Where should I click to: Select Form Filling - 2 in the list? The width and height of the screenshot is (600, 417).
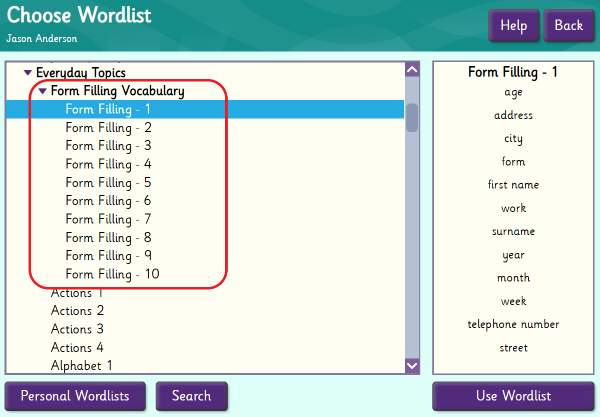(x=108, y=128)
